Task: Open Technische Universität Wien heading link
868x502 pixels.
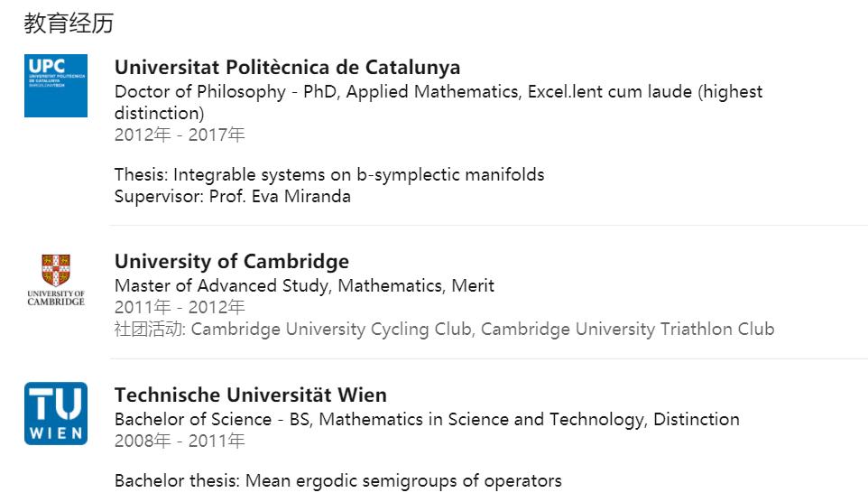Action: (x=250, y=395)
